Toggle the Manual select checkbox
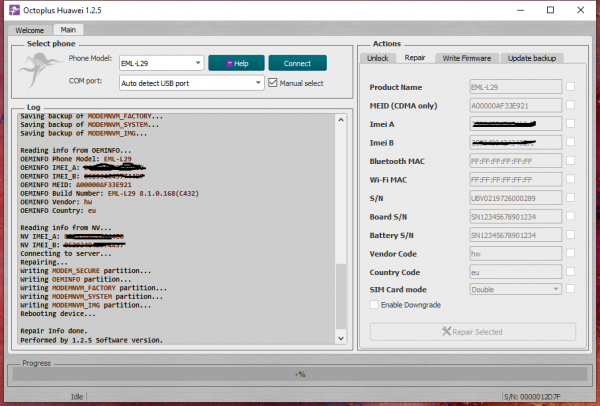Viewport: 600px width, 406px height. [272, 83]
